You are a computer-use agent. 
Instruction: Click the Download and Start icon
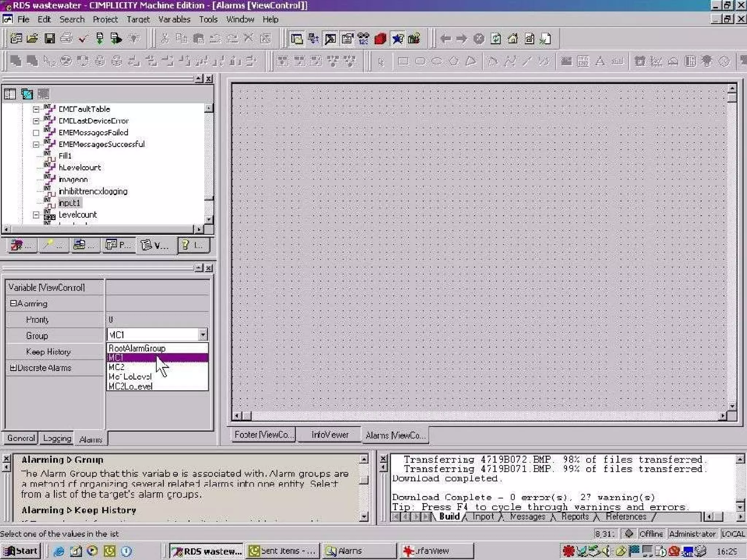116,39
